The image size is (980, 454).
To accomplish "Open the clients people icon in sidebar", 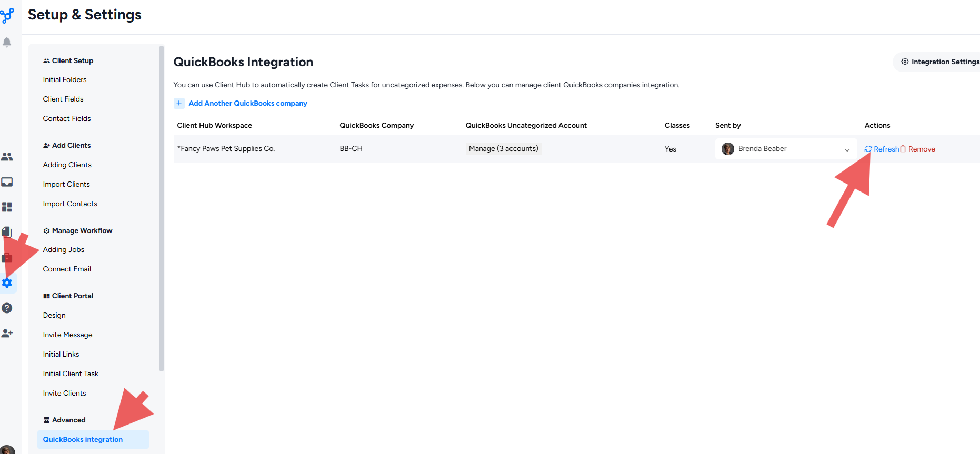I will (7, 157).
